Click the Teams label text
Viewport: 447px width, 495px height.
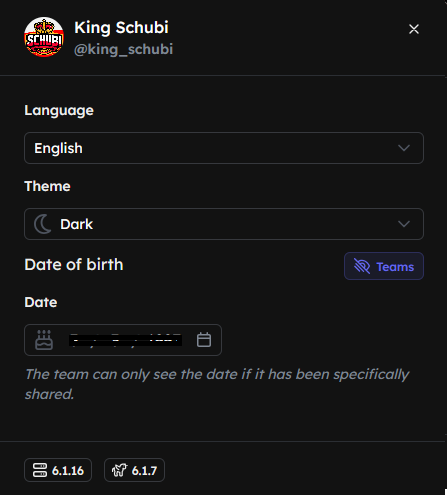(x=395, y=267)
